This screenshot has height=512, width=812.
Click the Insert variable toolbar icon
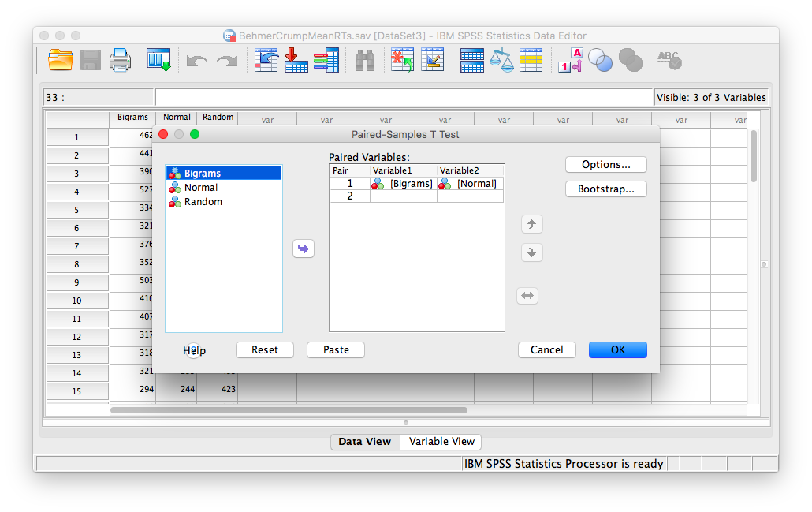(x=433, y=60)
